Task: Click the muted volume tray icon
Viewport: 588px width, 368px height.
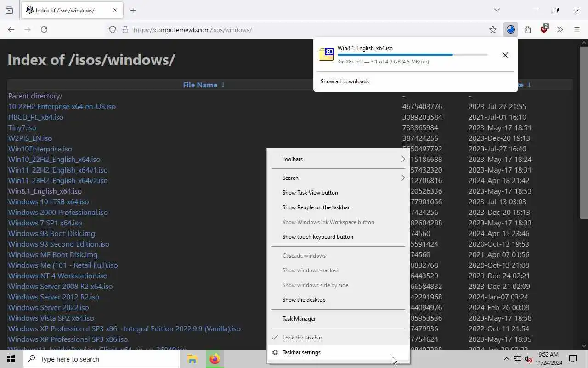Action: 528,359
